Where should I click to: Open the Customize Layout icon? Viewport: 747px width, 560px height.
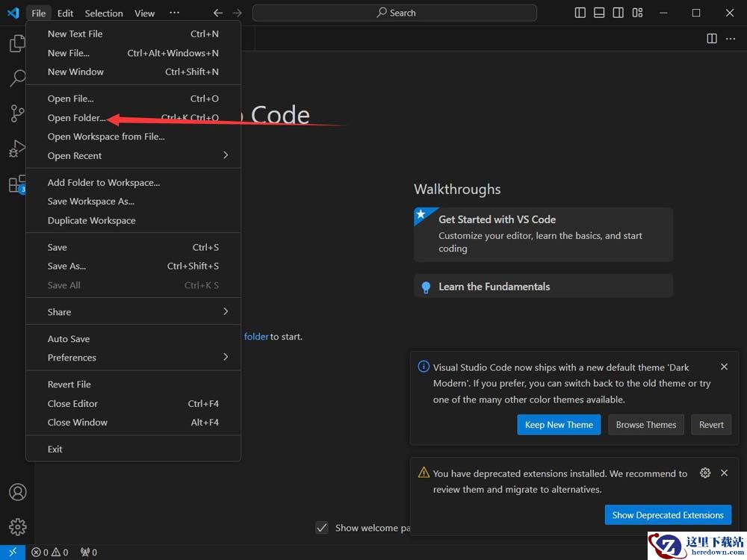tap(637, 13)
